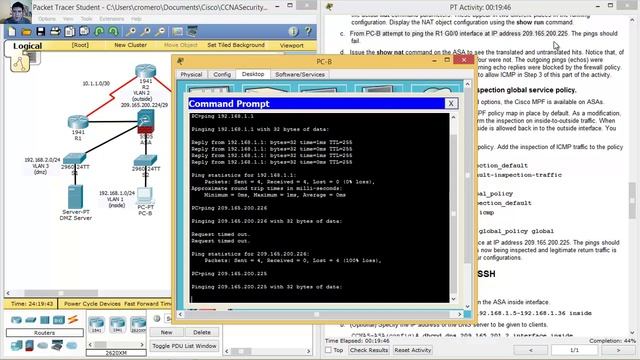Pick the 2620XM router from device list

click(x=138, y=325)
